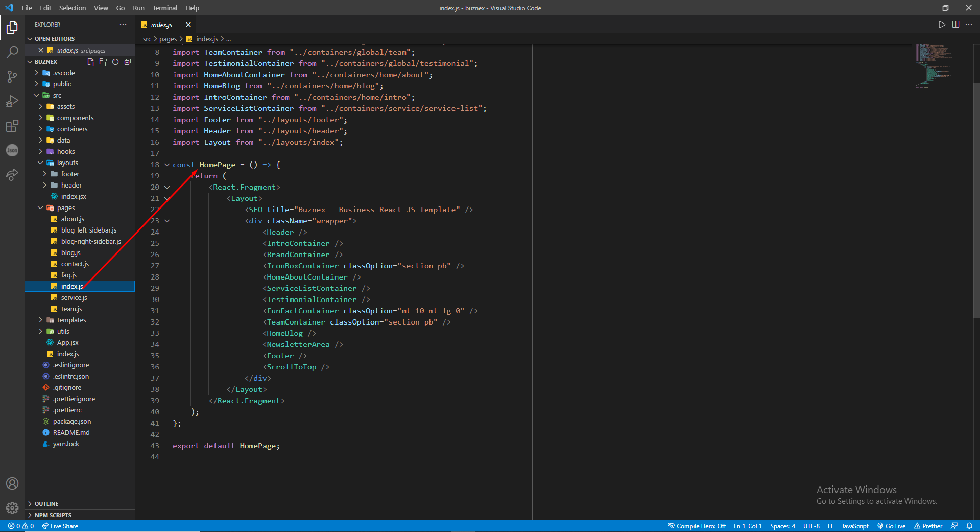
Task: Open the Source Control view
Action: pyautogui.click(x=12, y=76)
